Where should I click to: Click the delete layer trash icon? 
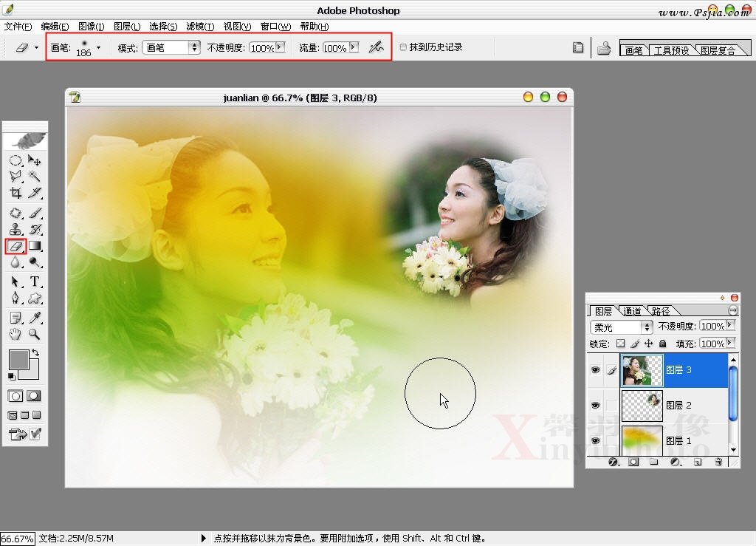pyautogui.click(x=718, y=463)
